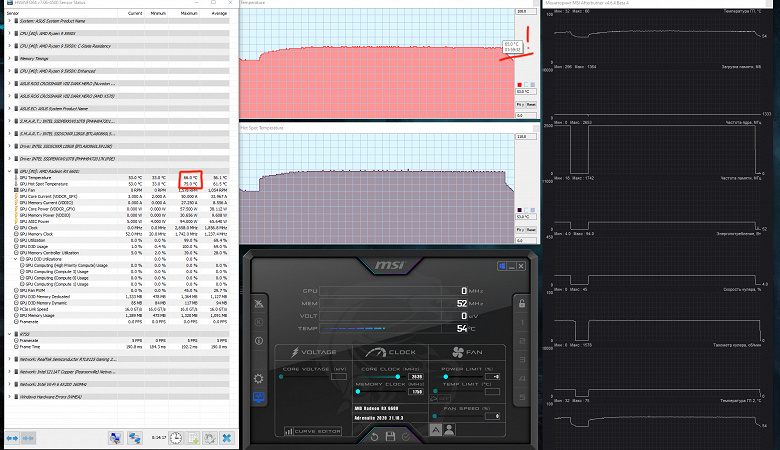Toggle user-defined fan mode icon
This screenshot has width=780, height=450.
click(x=449, y=430)
